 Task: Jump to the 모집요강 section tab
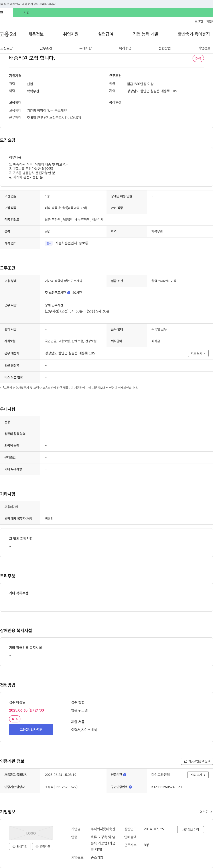click(6, 48)
